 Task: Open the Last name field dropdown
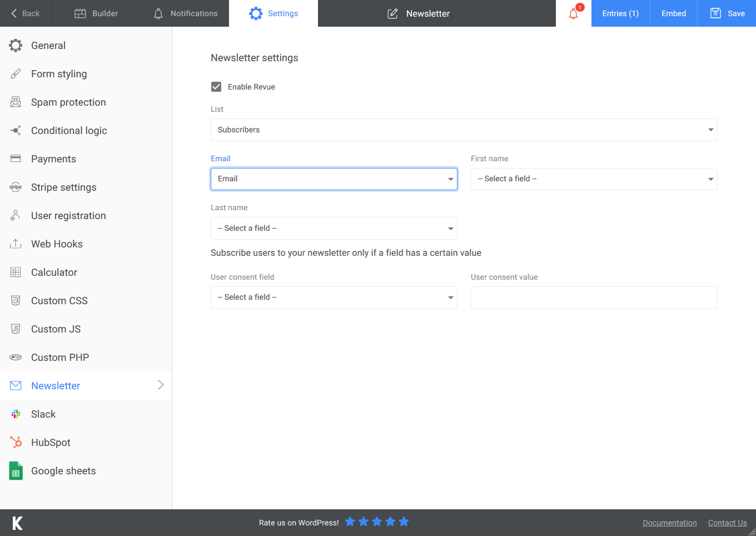334,228
